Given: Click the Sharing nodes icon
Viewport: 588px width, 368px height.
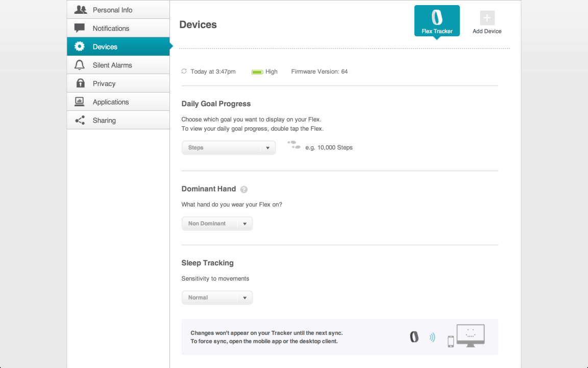Looking at the screenshot, I should coord(80,120).
